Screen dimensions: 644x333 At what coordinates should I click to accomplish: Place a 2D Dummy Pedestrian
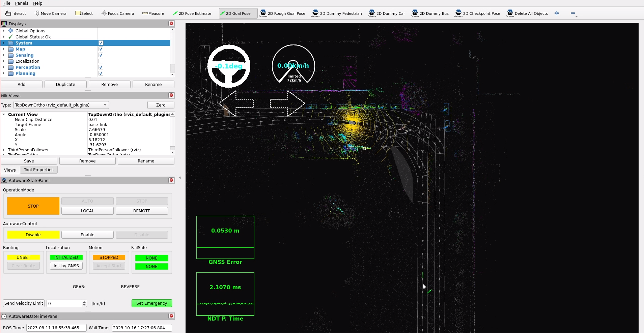pyautogui.click(x=337, y=13)
